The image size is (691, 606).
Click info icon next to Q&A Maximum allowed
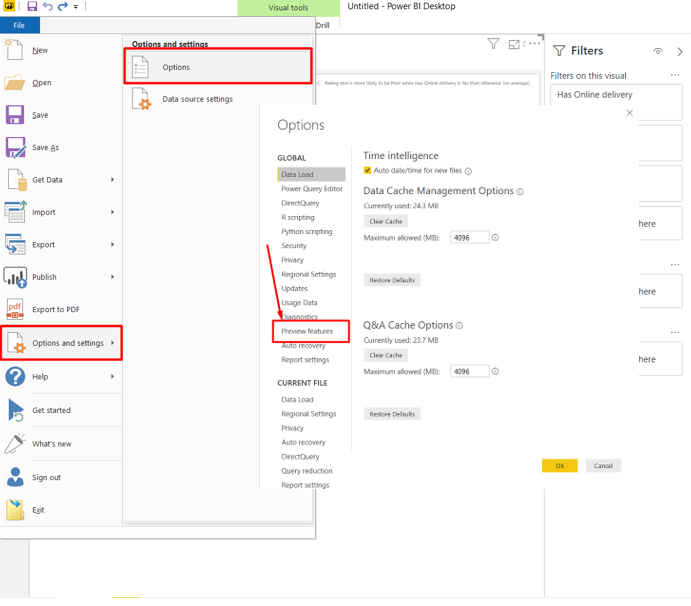pos(495,372)
